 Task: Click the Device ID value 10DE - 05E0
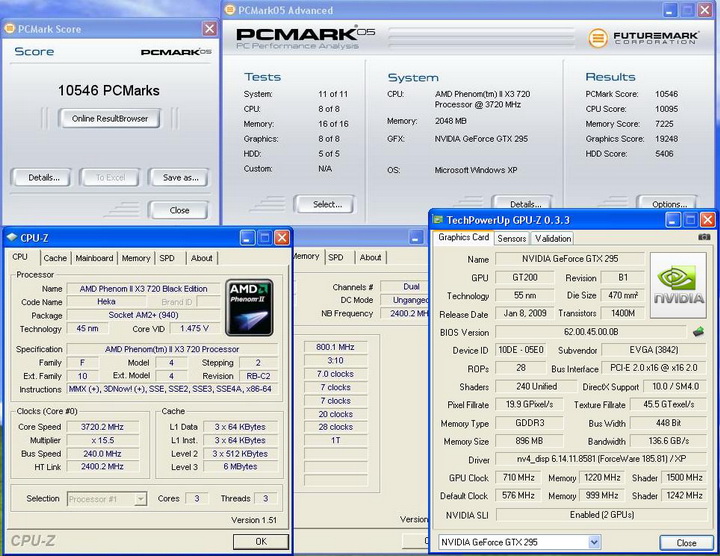click(520, 350)
